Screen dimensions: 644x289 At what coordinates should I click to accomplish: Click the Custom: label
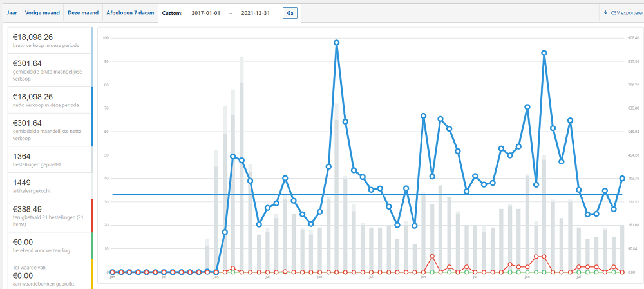tap(173, 13)
